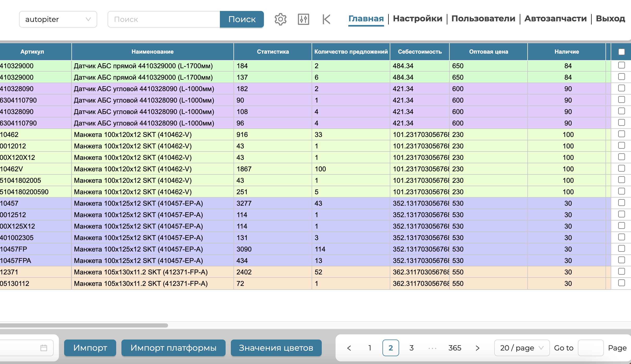Check the first Датчик АБС прямой row

621,65
